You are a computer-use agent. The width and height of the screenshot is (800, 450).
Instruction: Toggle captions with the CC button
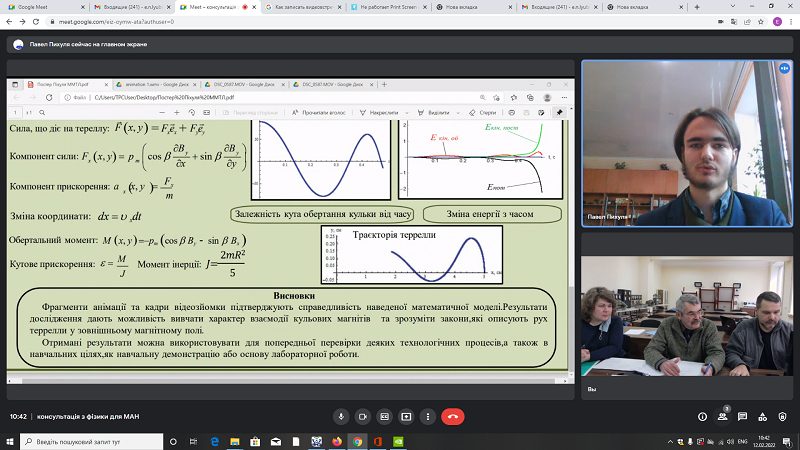tap(385, 417)
